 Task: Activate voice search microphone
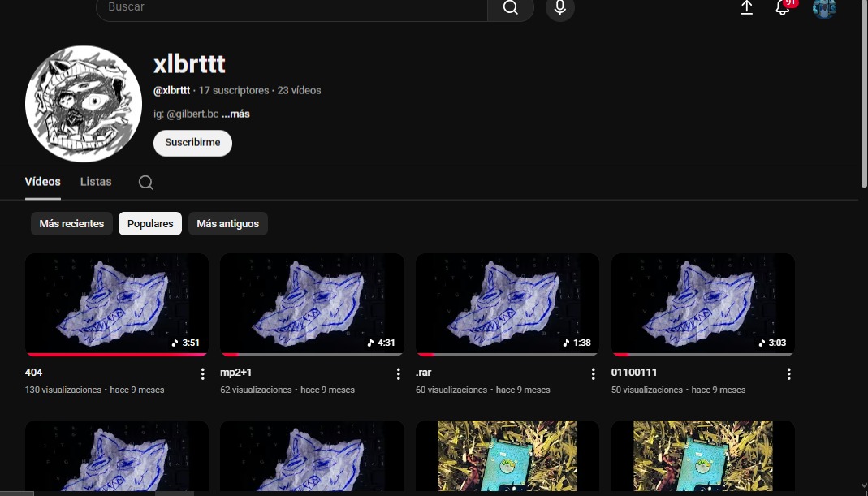tap(559, 8)
